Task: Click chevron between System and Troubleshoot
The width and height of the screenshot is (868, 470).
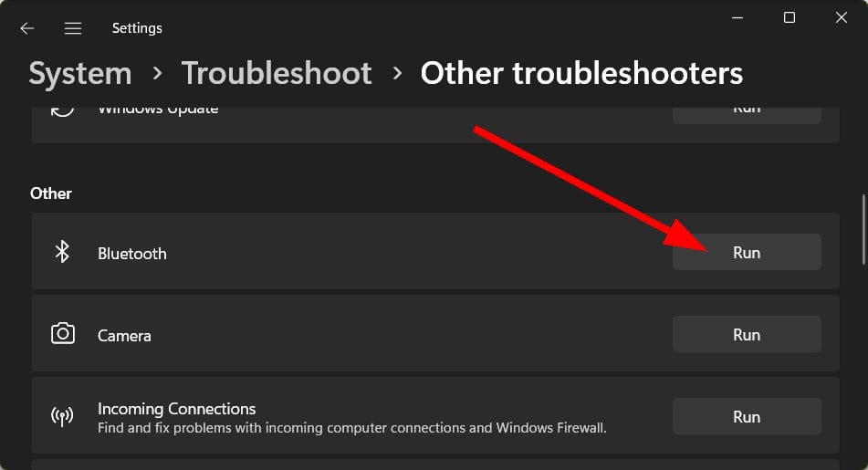Action: click(x=157, y=73)
